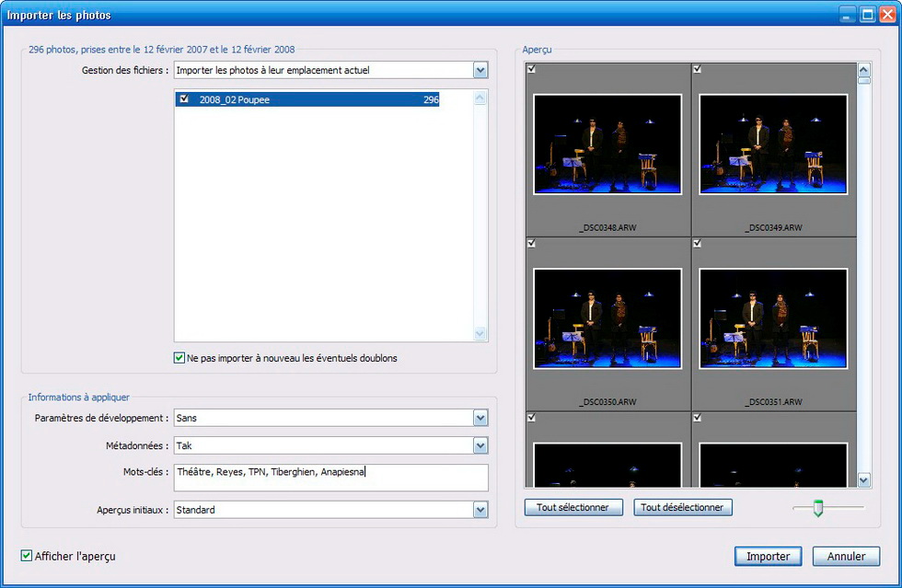This screenshot has height=588, width=902.
Task: Disable the Afficher l'aperçu checkbox
Action: (27, 556)
